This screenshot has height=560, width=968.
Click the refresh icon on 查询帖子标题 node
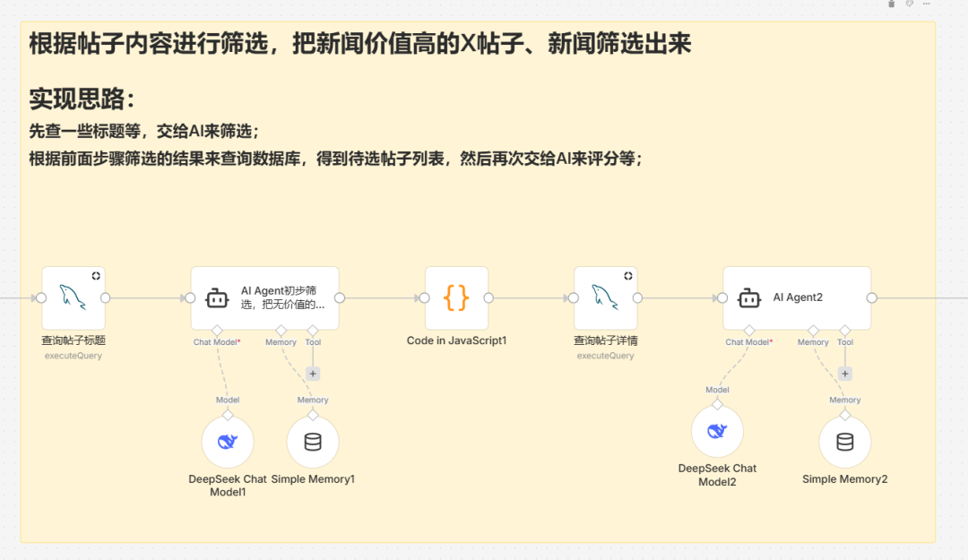pyautogui.click(x=98, y=276)
